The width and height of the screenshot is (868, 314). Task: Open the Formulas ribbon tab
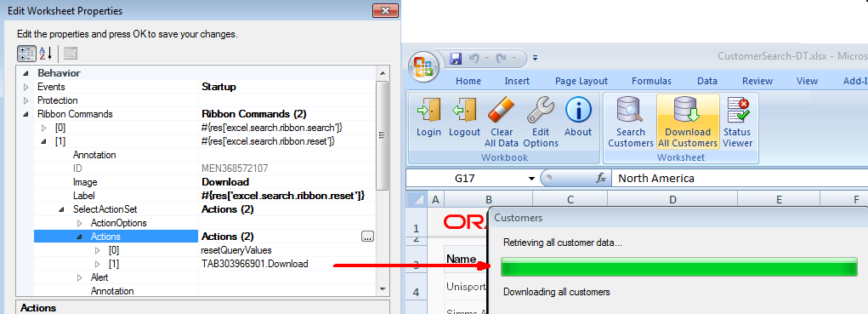coord(651,81)
